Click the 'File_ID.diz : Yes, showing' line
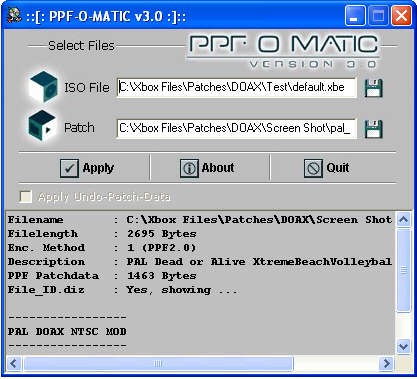 [x=122, y=290]
